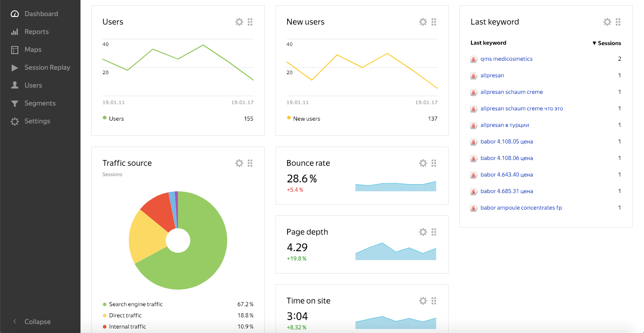
Task: Open Traffic source widget gear settings
Action: pyautogui.click(x=239, y=163)
